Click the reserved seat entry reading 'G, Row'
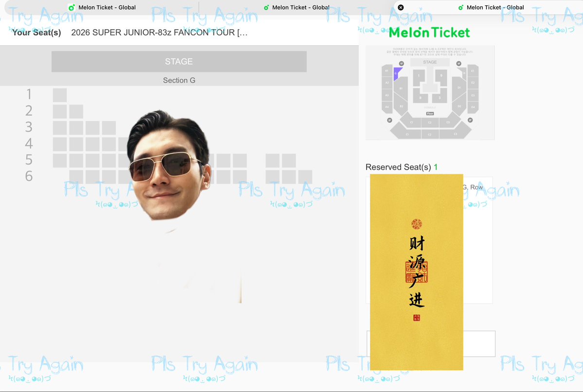The width and height of the screenshot is (583, 392). tap(473, 187)
